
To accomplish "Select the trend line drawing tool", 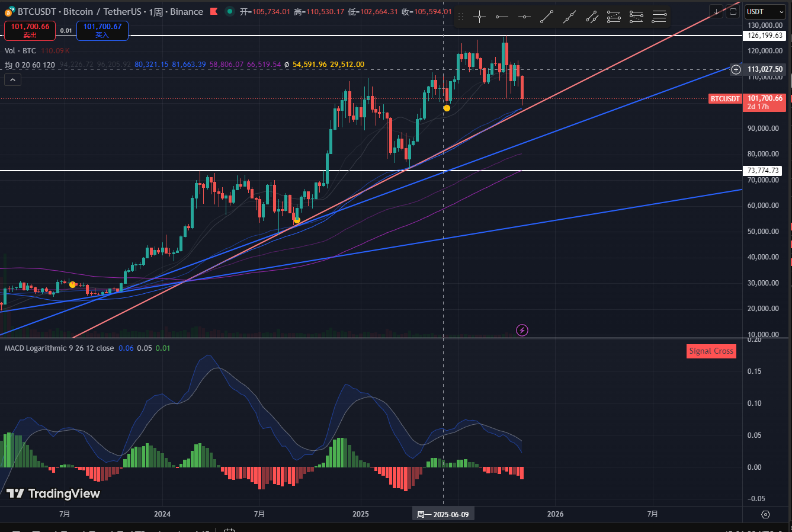I will [547, 17].
